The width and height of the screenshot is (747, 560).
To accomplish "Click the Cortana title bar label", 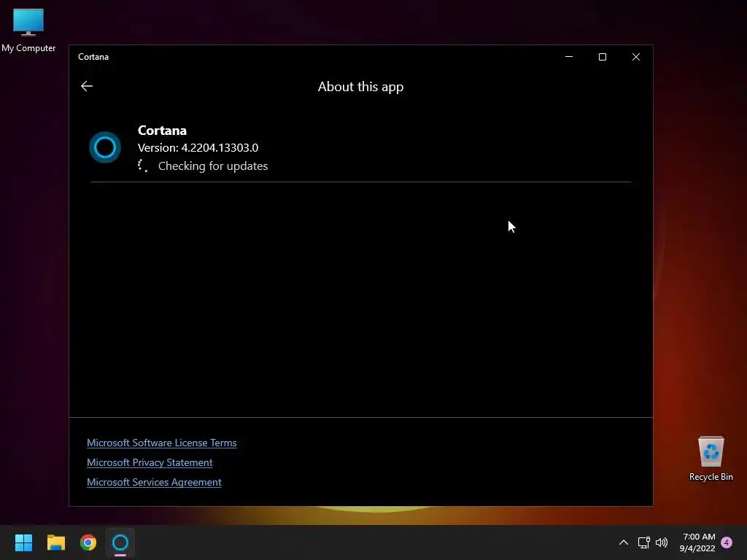I will pos(93,57).
